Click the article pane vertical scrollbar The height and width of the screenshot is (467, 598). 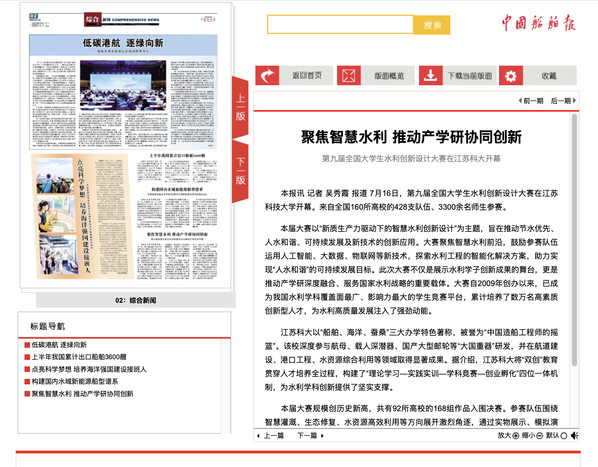(x=574, y=240)
